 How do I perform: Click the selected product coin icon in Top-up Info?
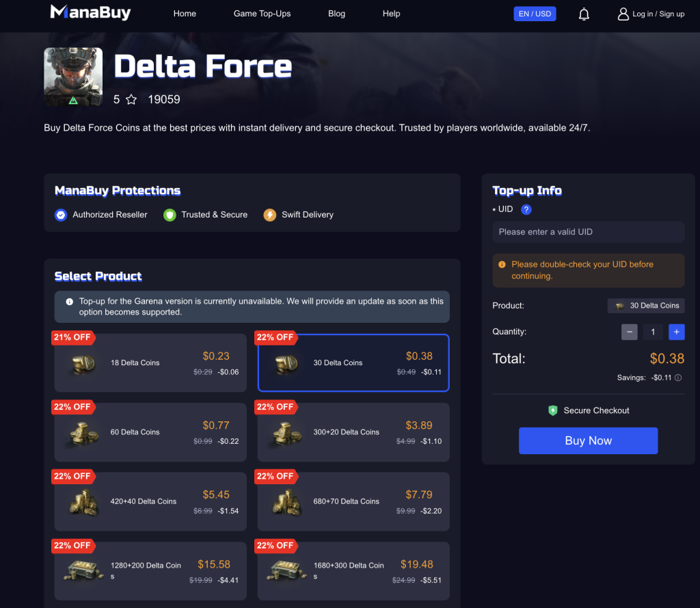coord(619,306)
